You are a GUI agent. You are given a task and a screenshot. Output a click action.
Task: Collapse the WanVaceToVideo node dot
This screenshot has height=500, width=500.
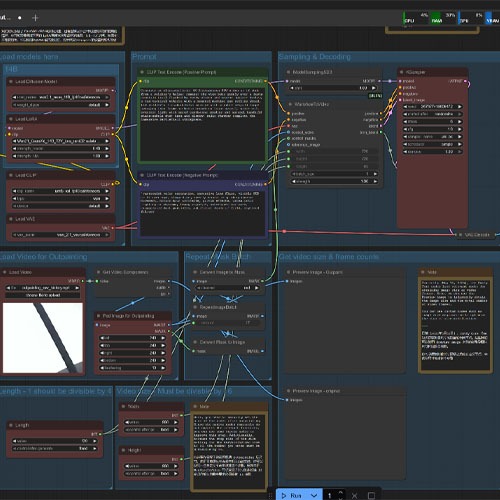(290, 104)
